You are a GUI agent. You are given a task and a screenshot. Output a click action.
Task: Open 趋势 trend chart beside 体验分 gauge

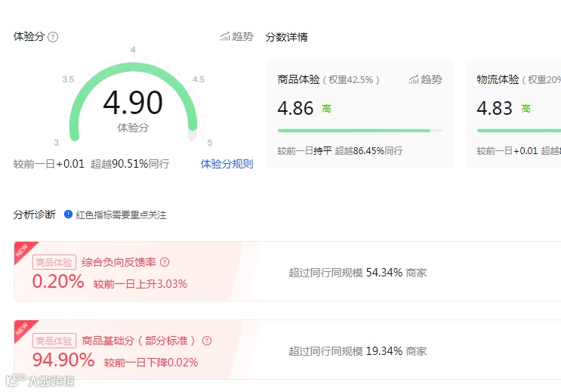[237, 36]
